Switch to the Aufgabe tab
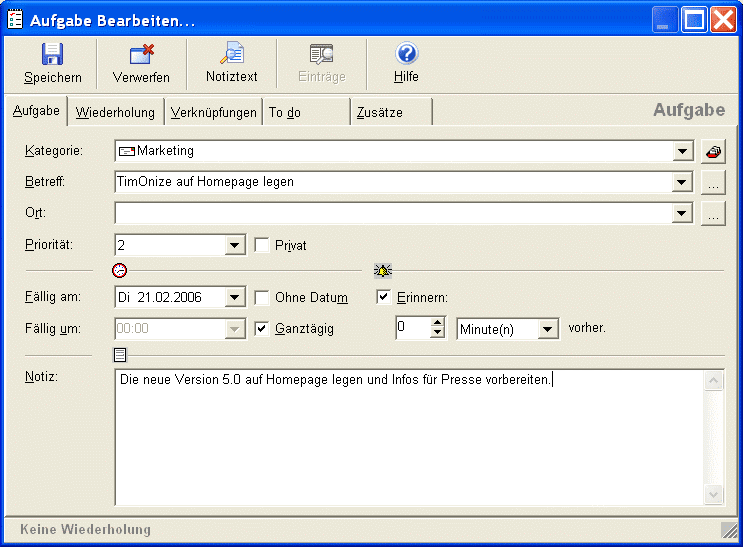The height and width of the screenshot is (547, 743). tap(36, 111)
